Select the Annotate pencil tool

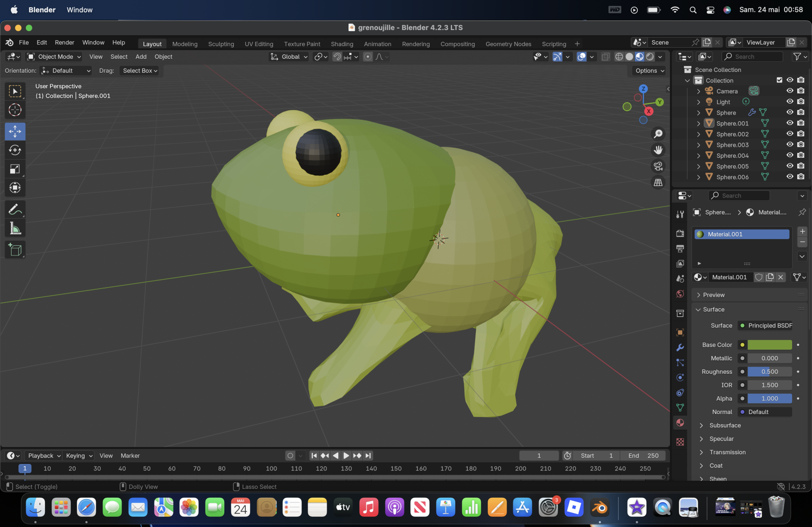pyautogui.click(x=15, y=210)
